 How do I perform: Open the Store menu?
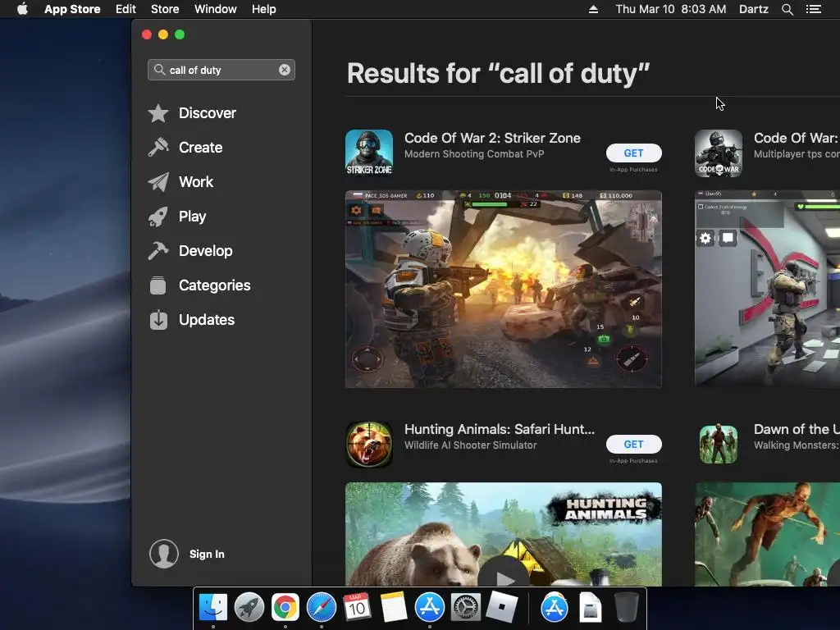point(165,9)
